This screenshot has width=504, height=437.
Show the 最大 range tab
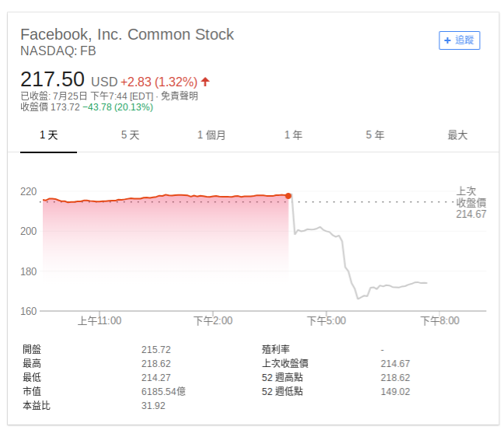click(457, 135)
